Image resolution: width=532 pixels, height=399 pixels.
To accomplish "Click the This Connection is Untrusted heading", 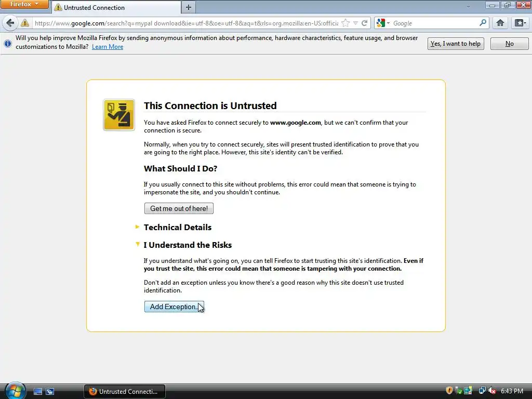I will coord(210,105).
